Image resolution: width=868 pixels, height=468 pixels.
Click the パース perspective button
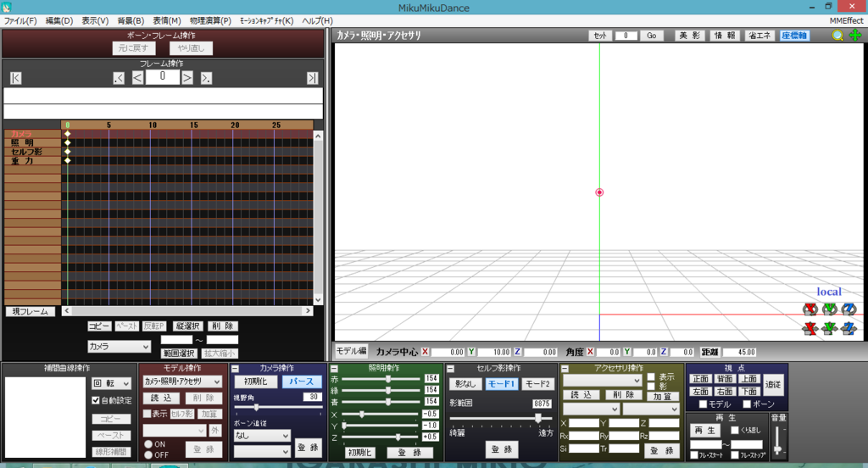pyautogui.click(x=301, y=382)
